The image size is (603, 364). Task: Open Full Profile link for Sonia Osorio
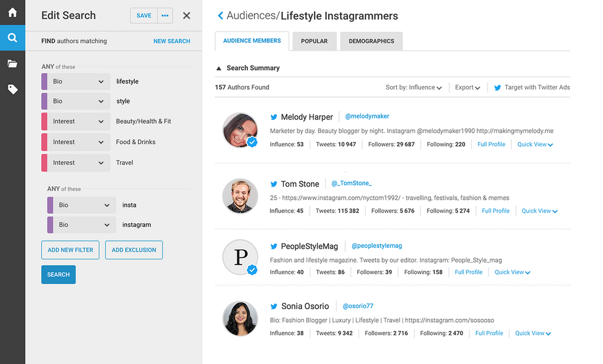tap(489, 333)
